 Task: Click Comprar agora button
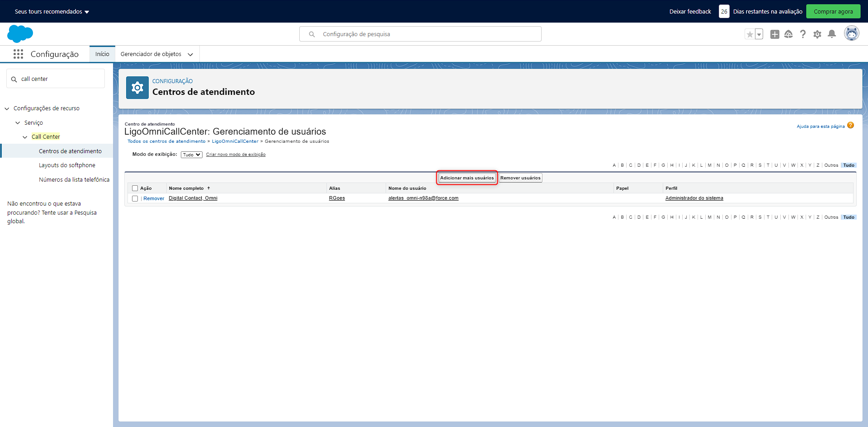click(x=833, y=12)
